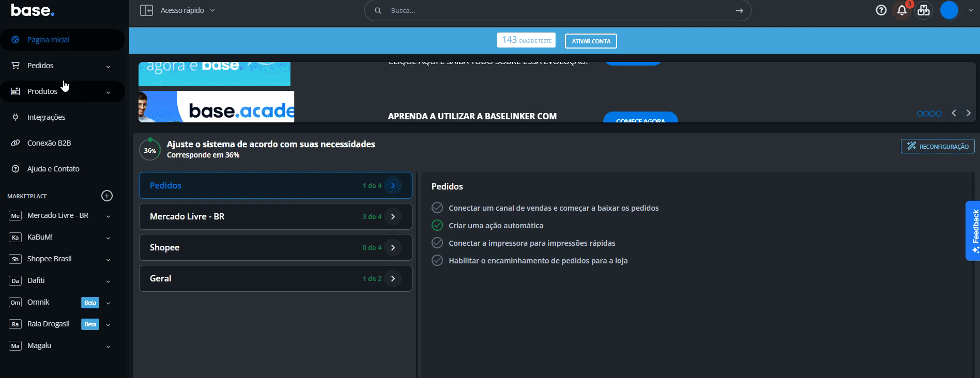Screen dimensions: 980x378
Task: Check Habilitar o encaminhamento de pedidos step
Action: [437, 260]
